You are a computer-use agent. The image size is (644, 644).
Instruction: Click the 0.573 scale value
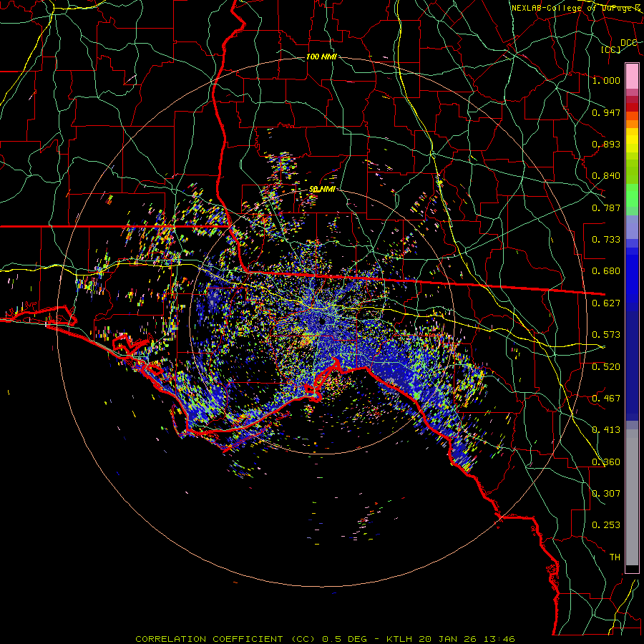(606, 335)
